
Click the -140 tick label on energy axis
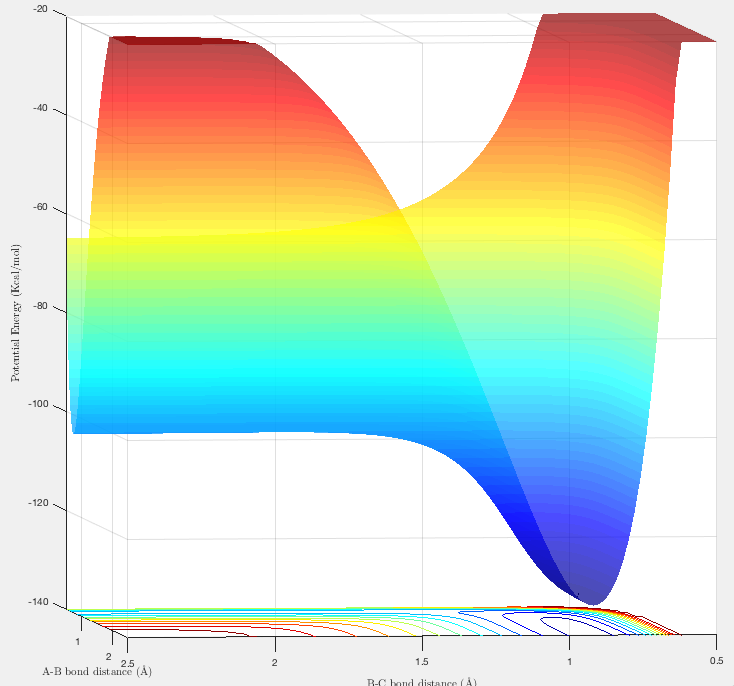(x=38, y=601)
